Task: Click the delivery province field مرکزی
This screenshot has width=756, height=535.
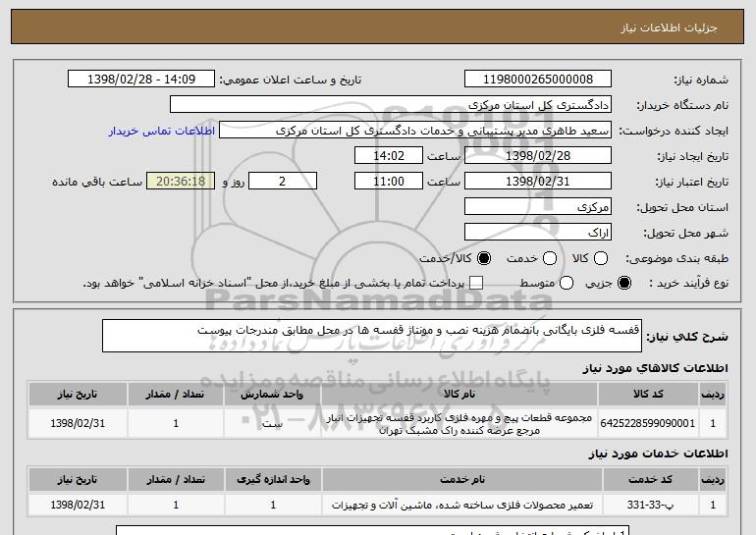Action: (538, 207)
